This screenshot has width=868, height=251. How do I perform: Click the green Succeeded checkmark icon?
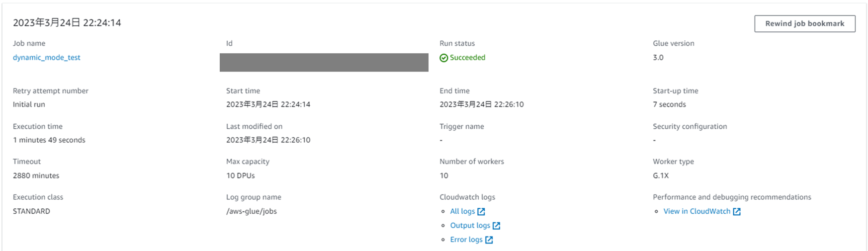tap(444, 58)
